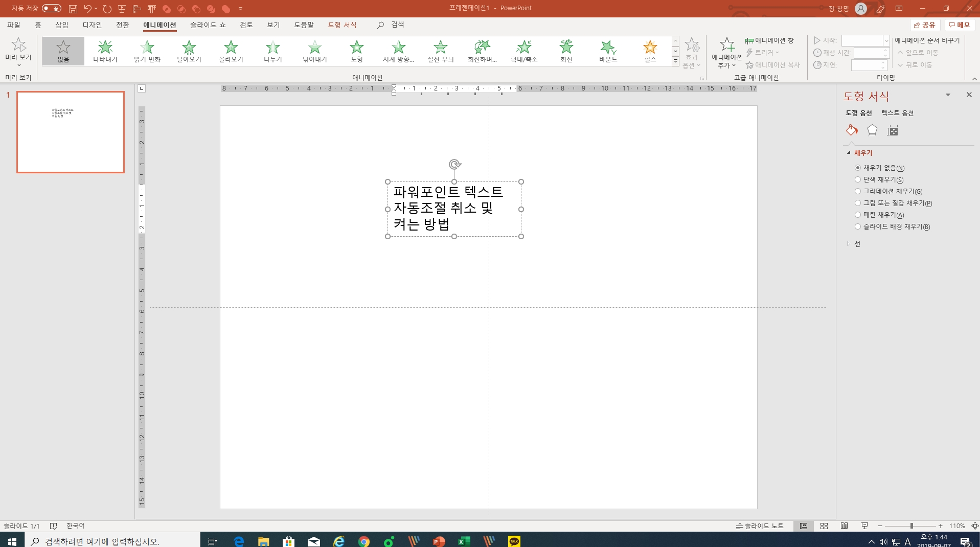Switch to the 디자인 ribbon tab
The height and width of the screenshot is (547, 980).
point(93,25)
